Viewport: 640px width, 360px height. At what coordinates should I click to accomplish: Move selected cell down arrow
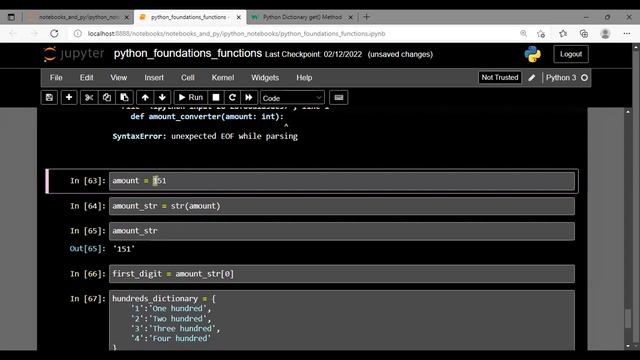(162, 98)
